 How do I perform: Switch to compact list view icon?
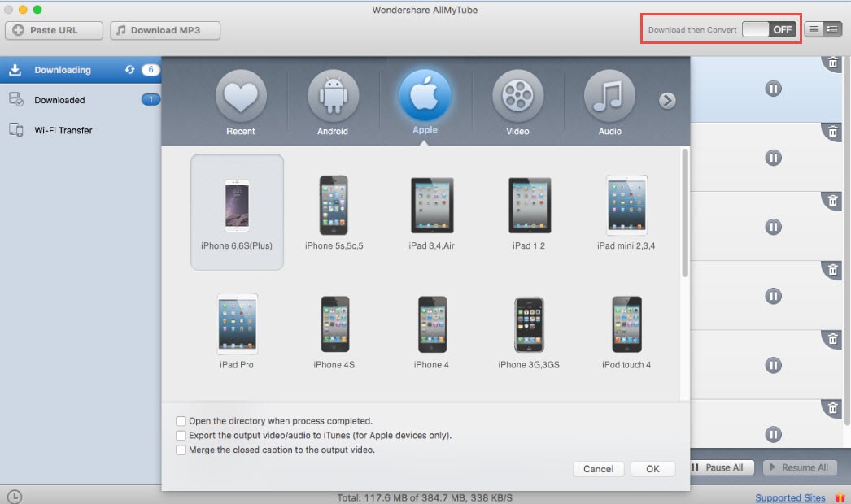coord(814,29)
